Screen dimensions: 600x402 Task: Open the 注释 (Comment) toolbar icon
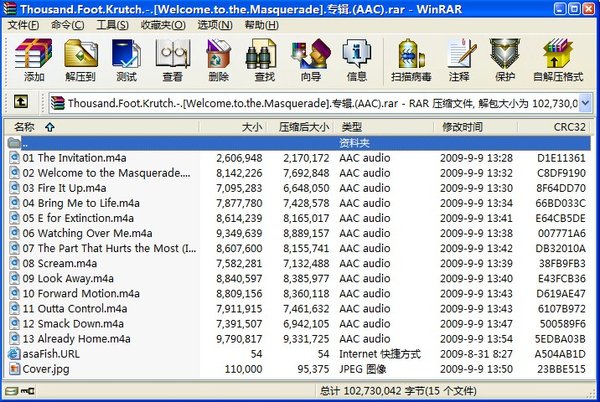(x=461, y=54)
